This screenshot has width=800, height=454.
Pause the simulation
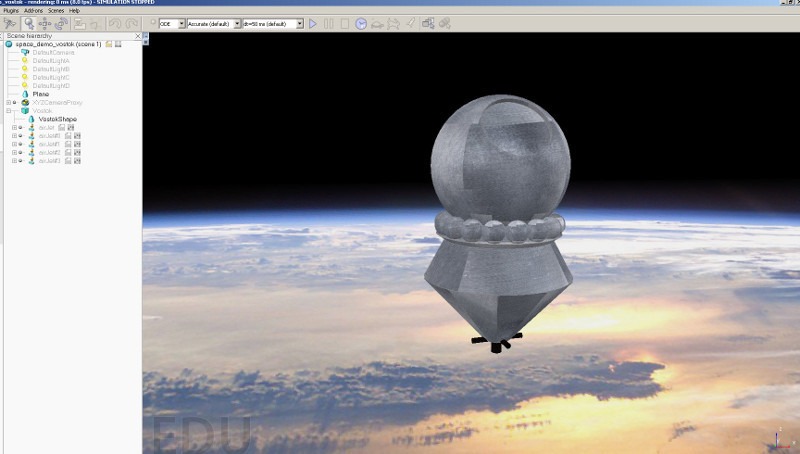click(x=329, y=23)
